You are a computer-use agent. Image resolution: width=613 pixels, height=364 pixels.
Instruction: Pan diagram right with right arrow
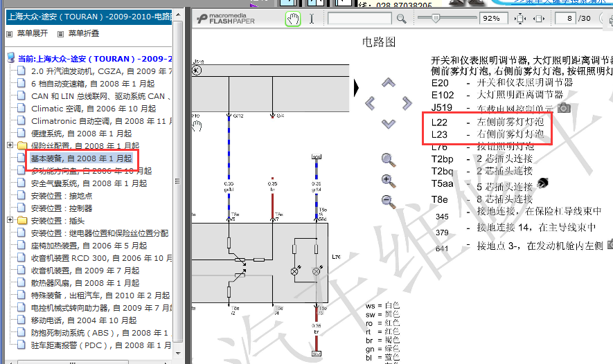[x=407, y=103]
